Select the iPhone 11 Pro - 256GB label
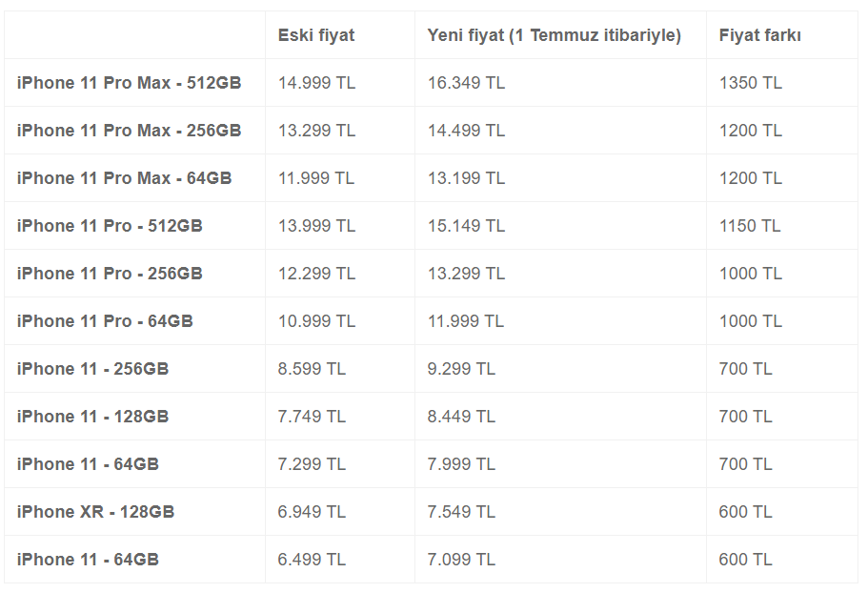Image resolution: width=868 pixels, height=593 pixels. tap(110, 274)
